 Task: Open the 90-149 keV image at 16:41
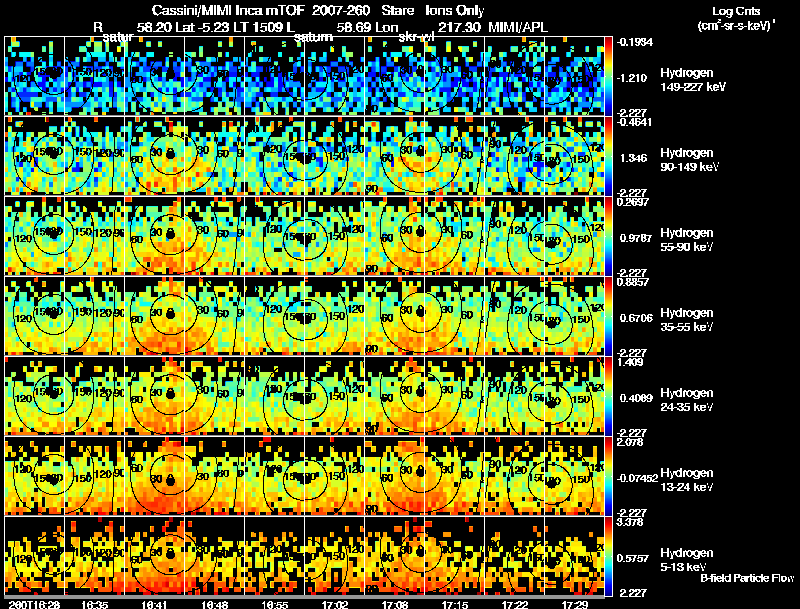[x=155, y=156]
